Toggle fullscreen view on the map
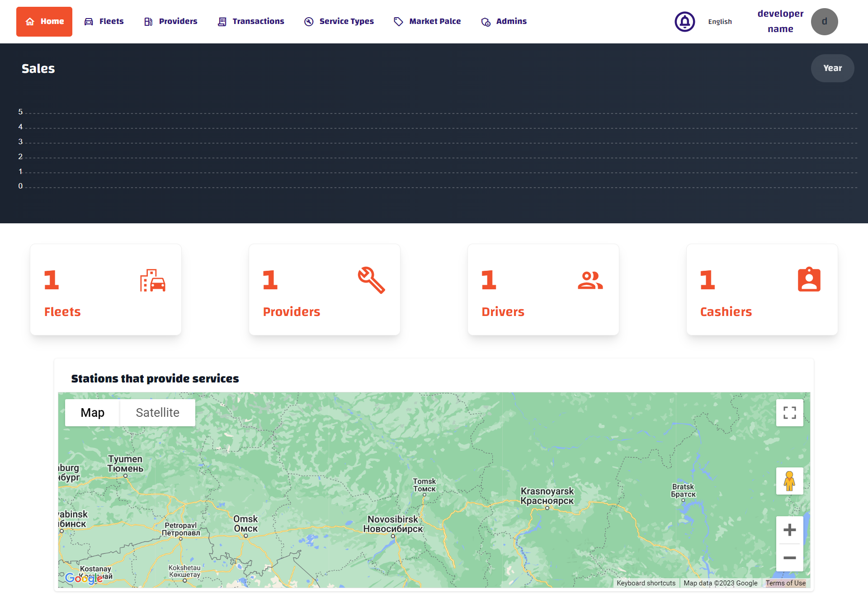The height and width of the screenshot is (613, 868). 789,413
